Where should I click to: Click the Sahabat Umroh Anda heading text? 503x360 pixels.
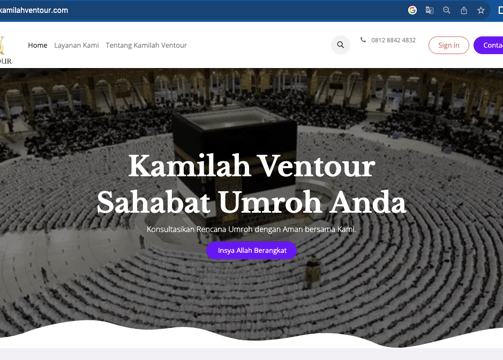[252, 202]
